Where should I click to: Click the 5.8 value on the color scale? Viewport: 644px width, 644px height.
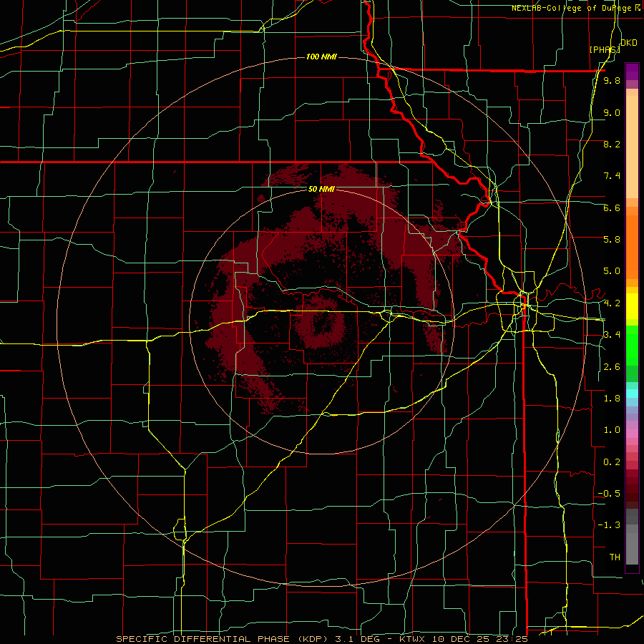pos(612,240)
